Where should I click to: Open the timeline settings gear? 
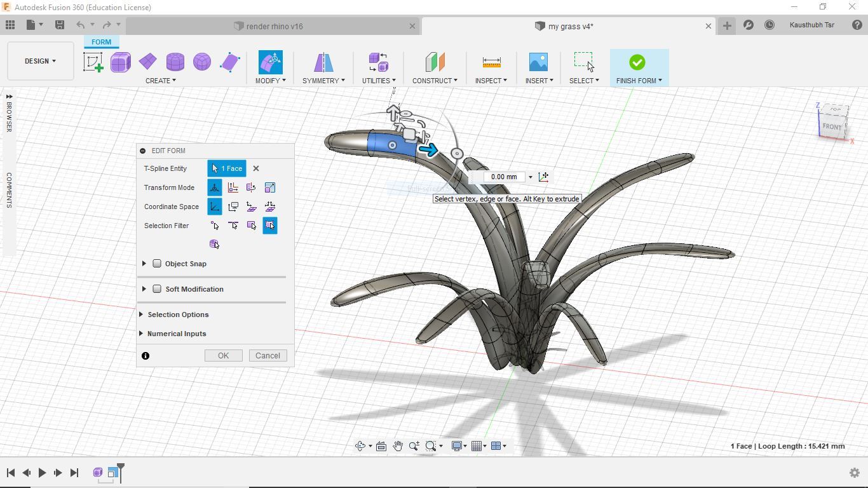(855, 473)
